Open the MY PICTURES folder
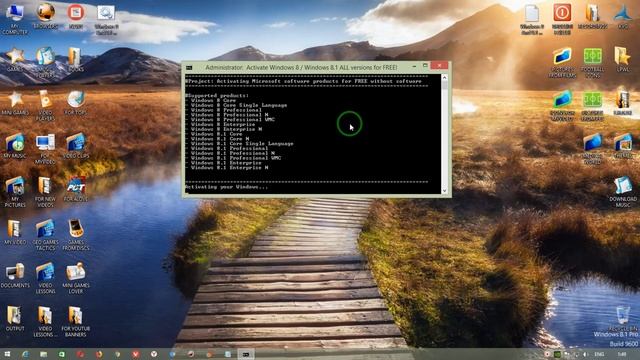Image resolution: width=640 pixels, height=360 pixels. (x=15, y=192)
